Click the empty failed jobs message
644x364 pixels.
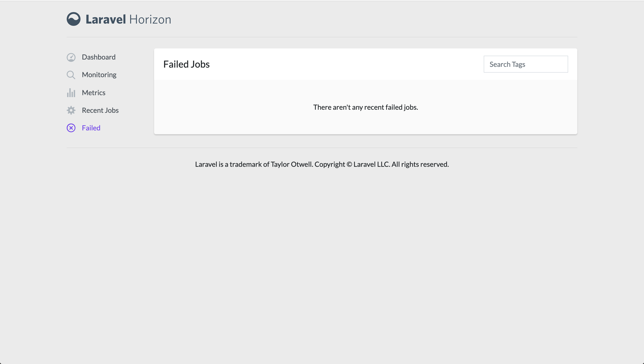(x=365, y=107)
